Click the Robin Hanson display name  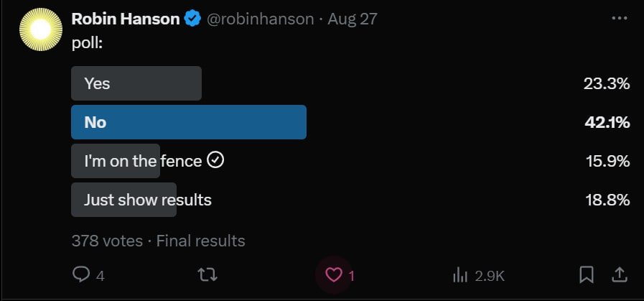126,19
